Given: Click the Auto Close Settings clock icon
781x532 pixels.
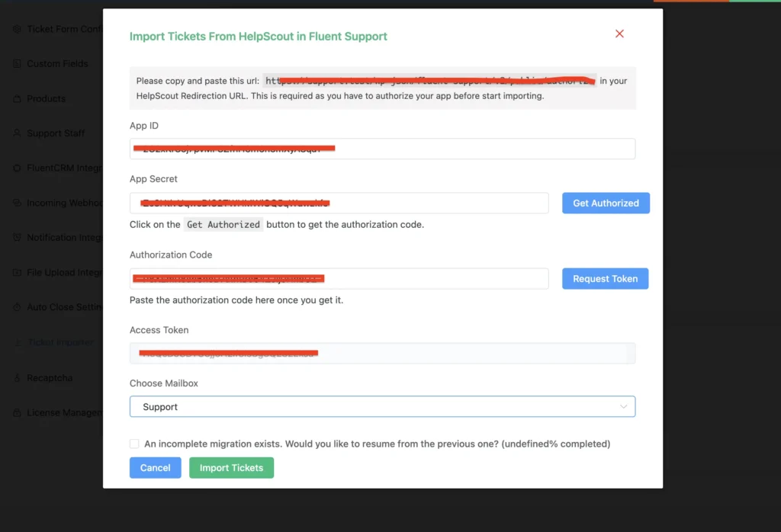Looking at the screenshot, I should pyautogui.click(x=17, y=308).
